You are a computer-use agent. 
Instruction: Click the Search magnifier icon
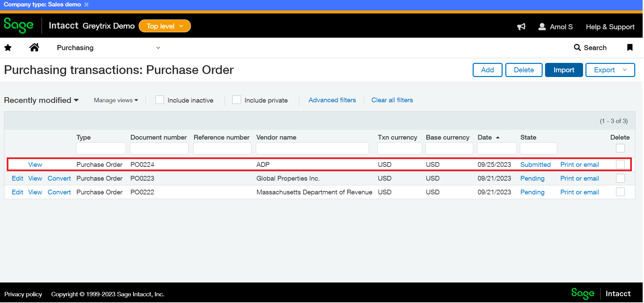pos(577,47)
